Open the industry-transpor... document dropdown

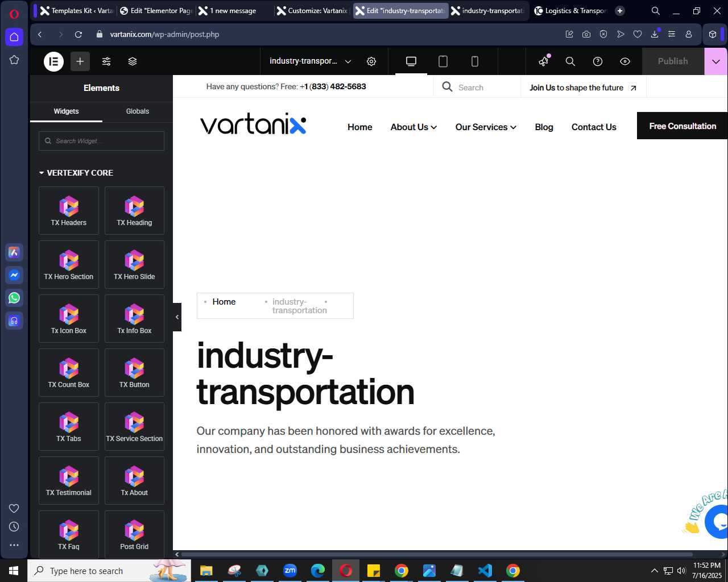310,61
